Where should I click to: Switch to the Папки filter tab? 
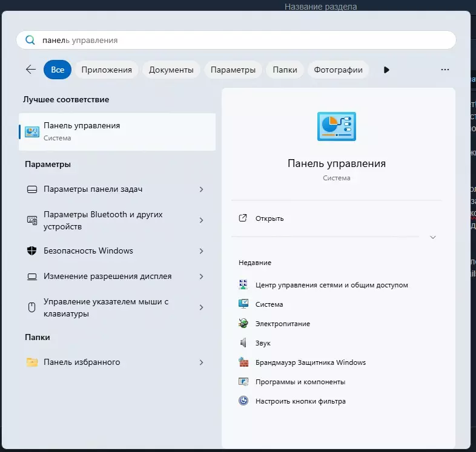click(x=285, y=70)
